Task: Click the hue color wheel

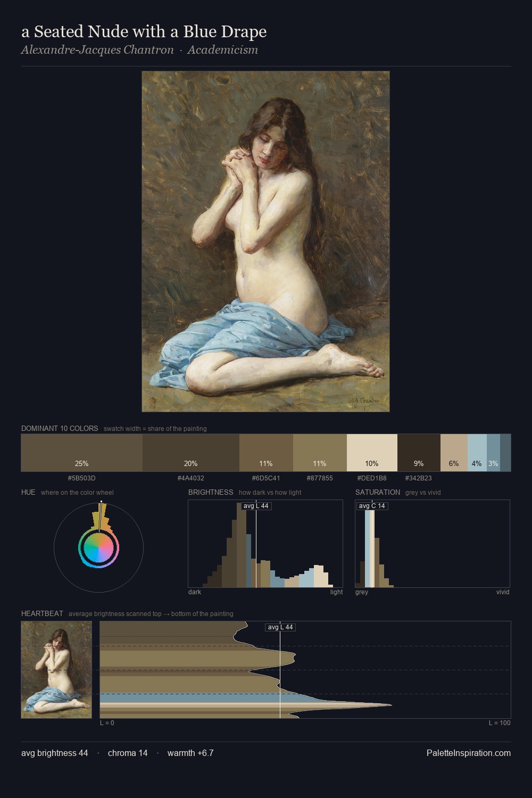Action: coord(98,547)
